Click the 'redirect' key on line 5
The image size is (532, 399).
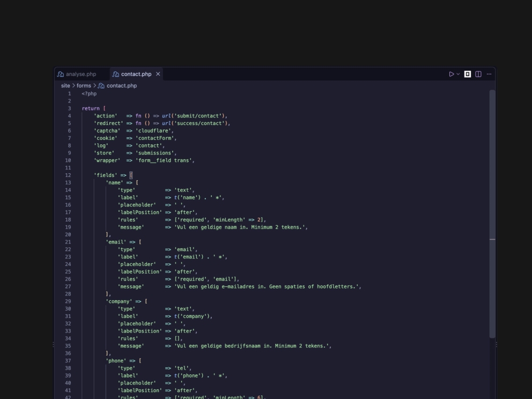pos(108,123)
